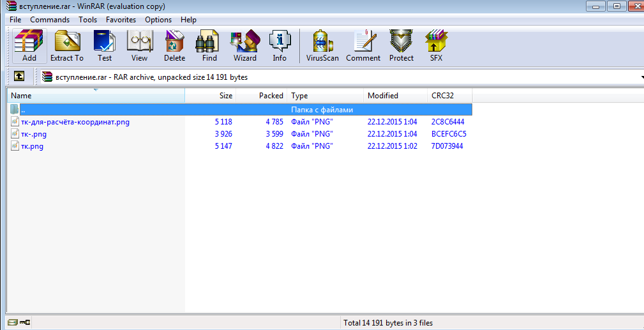Go up one folder level arrow

(19, 77)
